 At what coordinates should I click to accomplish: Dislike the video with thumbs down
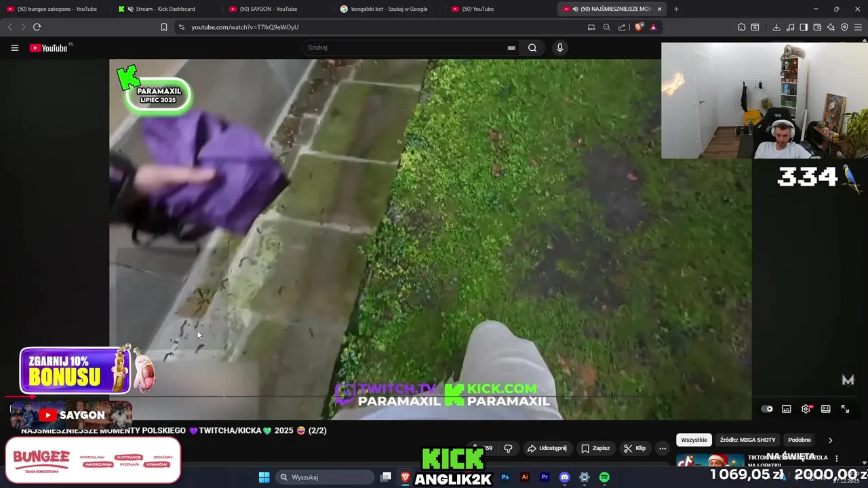[x=508, y=448]
